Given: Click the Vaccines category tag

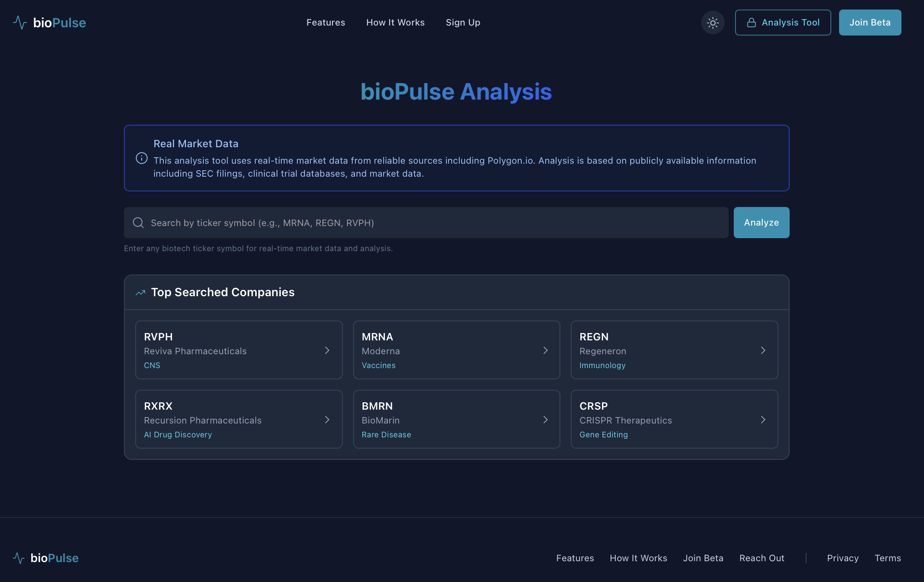Looking at the screenshot, I should [x=378, y=365].
